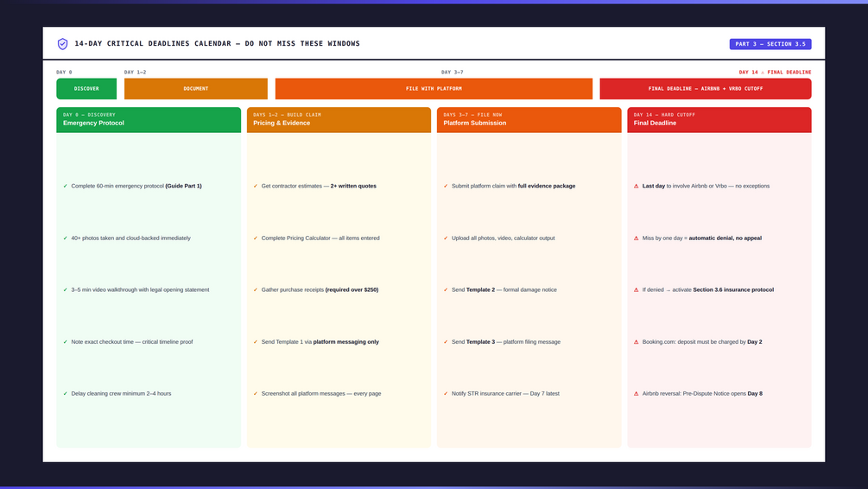
Task: Click the red DAY 14 FINAL DEADLINE label
Action: [x=775, y=72]
